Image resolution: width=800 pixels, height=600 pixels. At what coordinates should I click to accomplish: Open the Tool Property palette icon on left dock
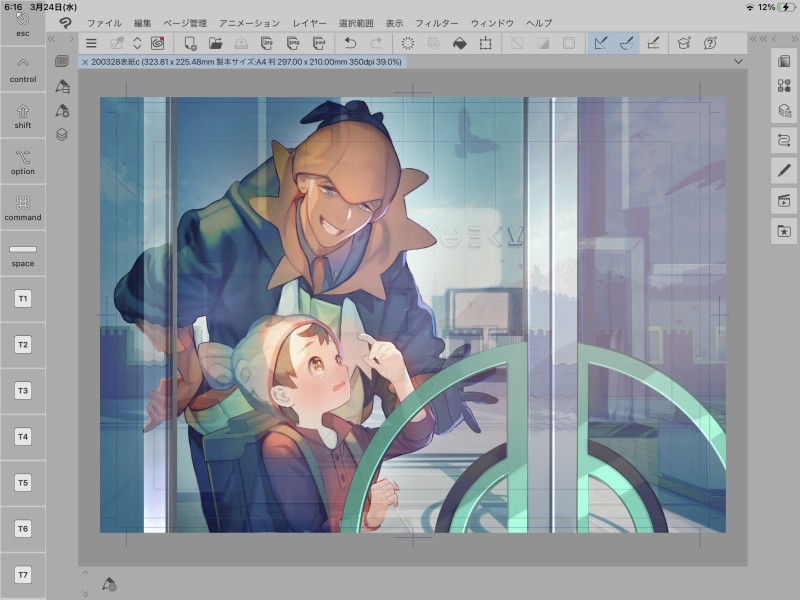tap(62, 111)
